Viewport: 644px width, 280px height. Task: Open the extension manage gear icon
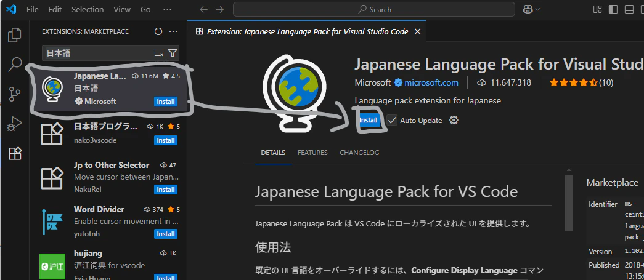click(x=454, y=120)
